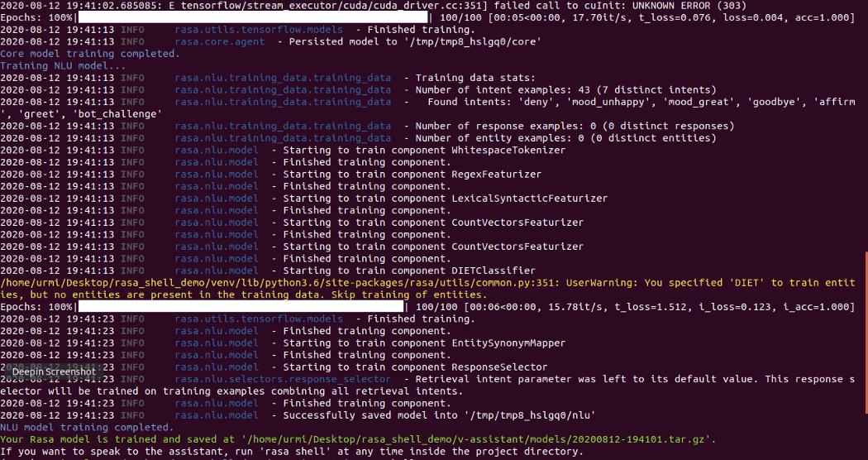Click the Deepin Screenshot tooltip label
The width and height of the screenshot is (868, 460).
tap(53, 372)
